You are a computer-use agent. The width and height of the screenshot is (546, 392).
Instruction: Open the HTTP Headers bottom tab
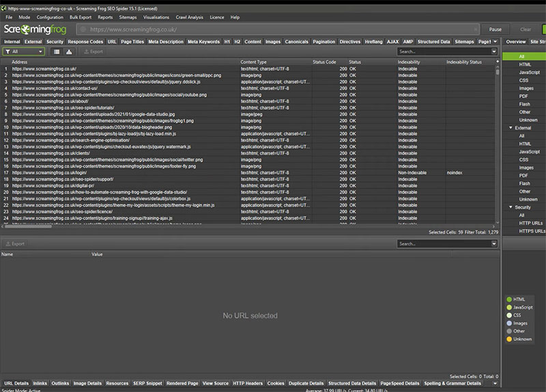point(248,383)
